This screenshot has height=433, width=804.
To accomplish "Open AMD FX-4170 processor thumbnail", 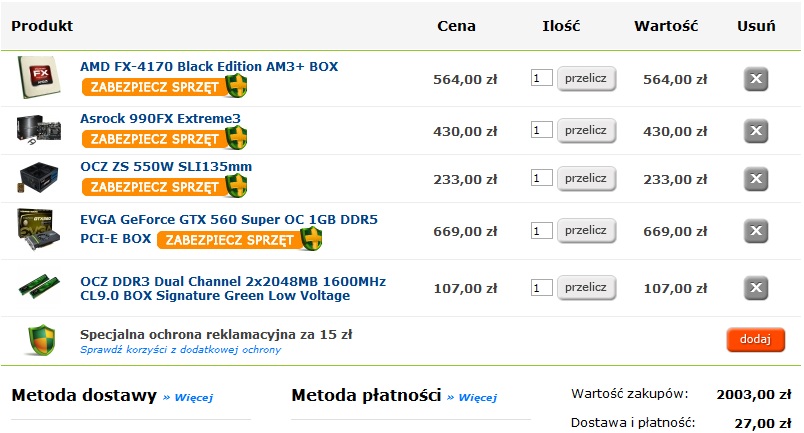I will [39, 77].
